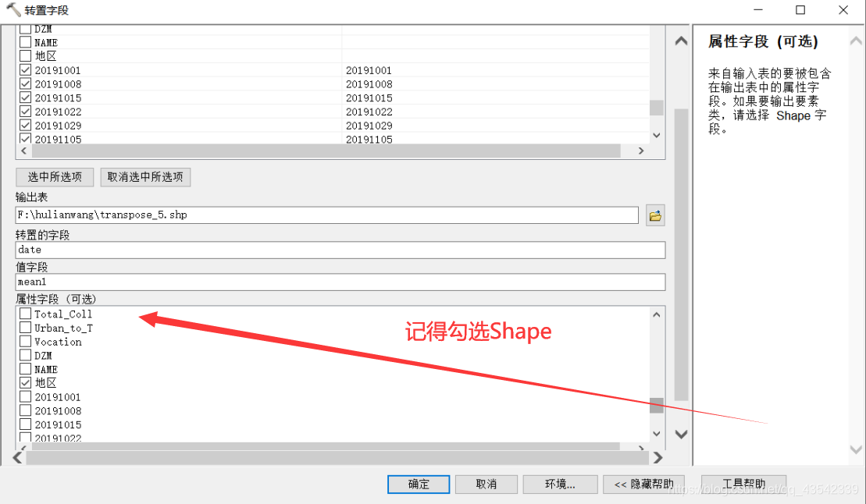This screenshot has width=866, height=504.
Task: Click attribute fields list vertical scrollbar thumb
Action: pos(657,405)
